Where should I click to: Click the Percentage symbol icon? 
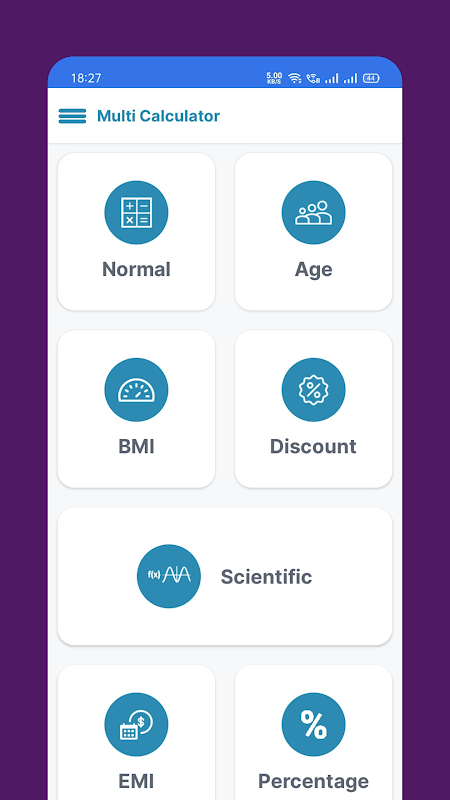[x=313, y=724]
